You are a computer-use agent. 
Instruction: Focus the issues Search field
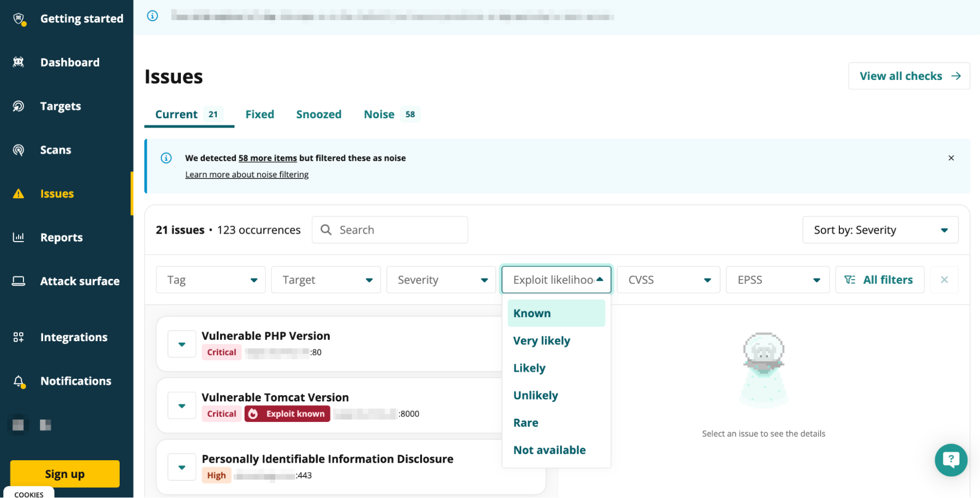point(390,230)
